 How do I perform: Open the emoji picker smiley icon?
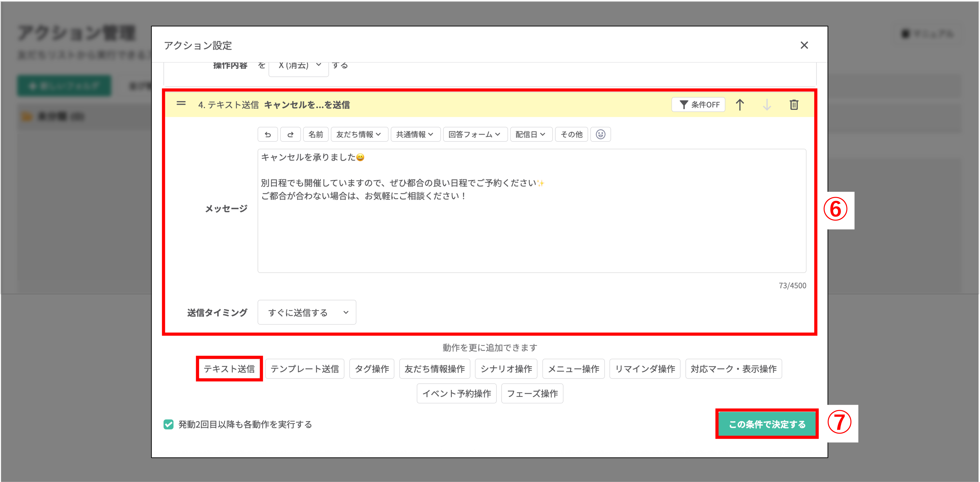click(600, 134)
